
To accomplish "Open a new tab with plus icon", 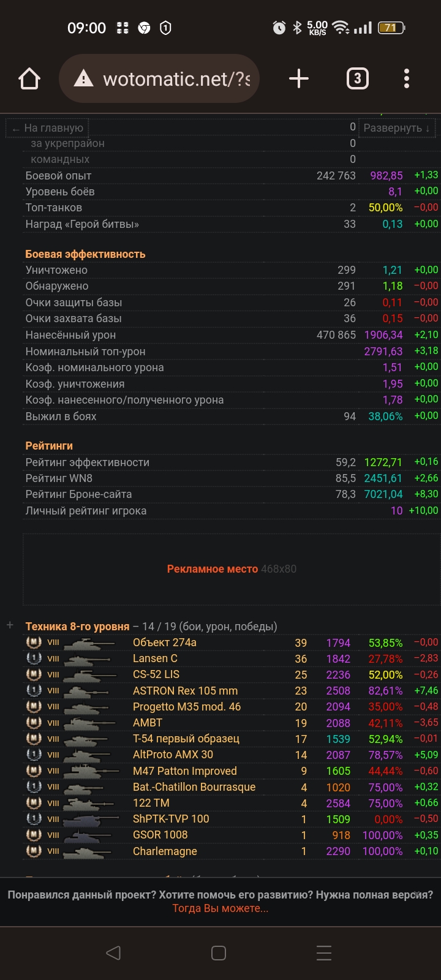I will point(298,79).
